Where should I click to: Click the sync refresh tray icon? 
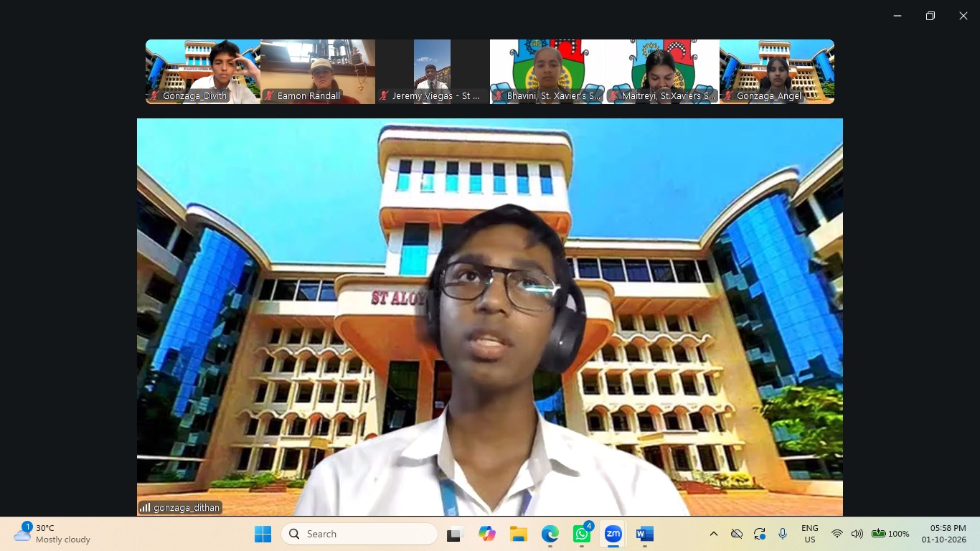click(x=760, y=534)
